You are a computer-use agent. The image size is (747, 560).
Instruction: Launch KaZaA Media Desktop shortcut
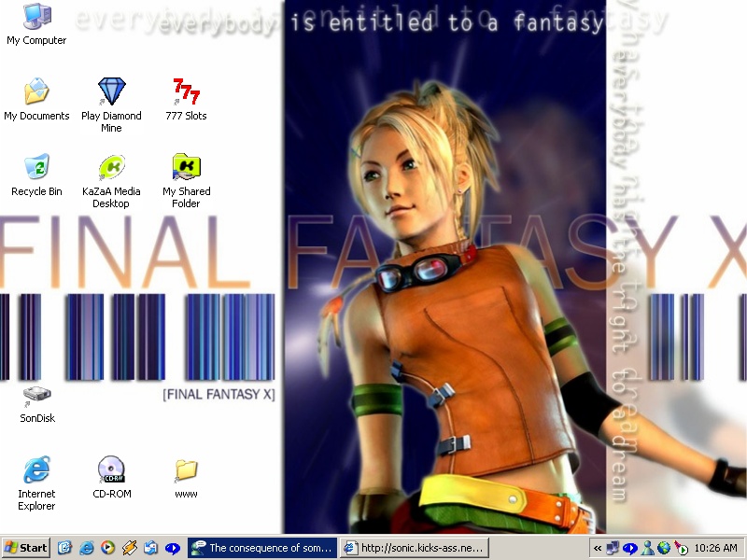pos(111,168)
